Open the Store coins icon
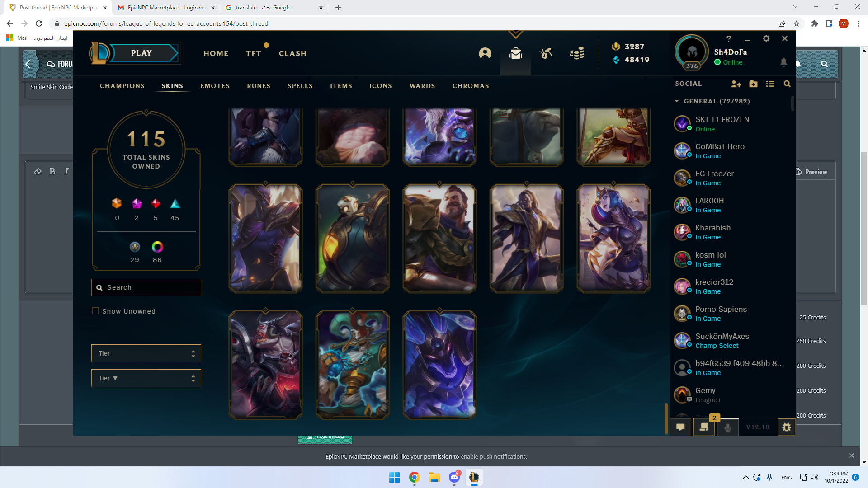This screenshot has height=488, width=868. 577,53
